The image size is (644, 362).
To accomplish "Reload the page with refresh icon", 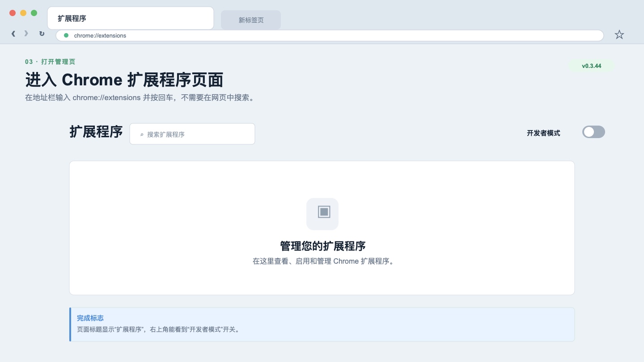I will point(42,34).
